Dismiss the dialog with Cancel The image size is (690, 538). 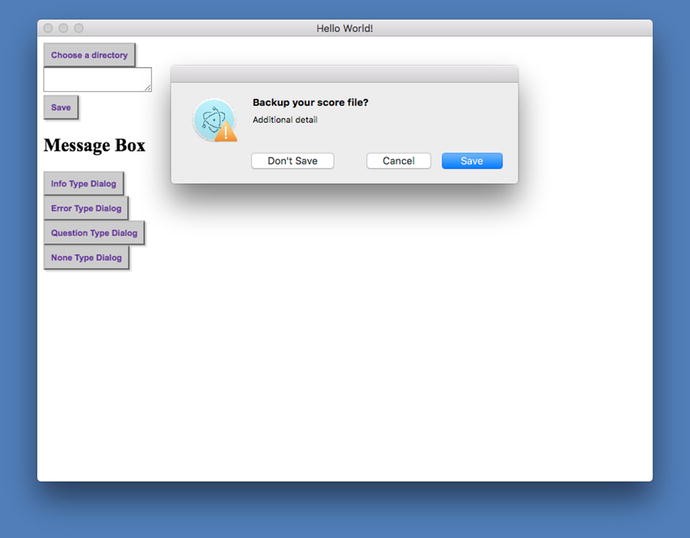coord(399,161)
